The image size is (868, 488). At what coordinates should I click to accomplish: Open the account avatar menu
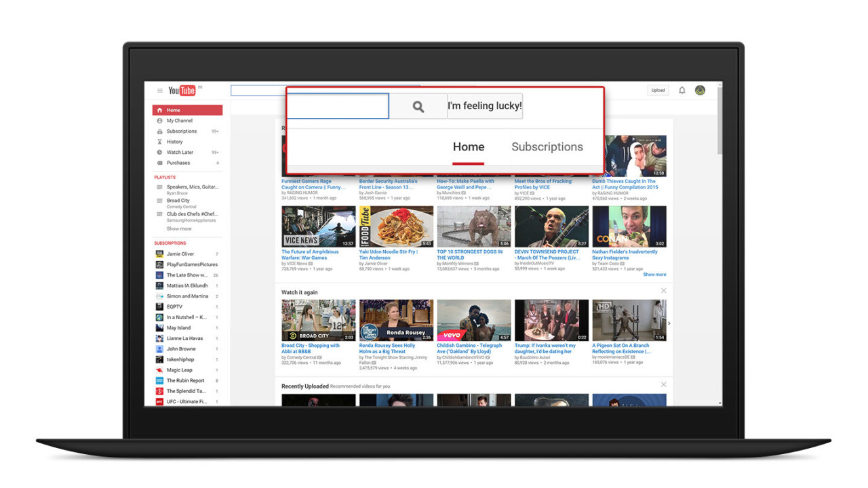click(x=700, y=90)
